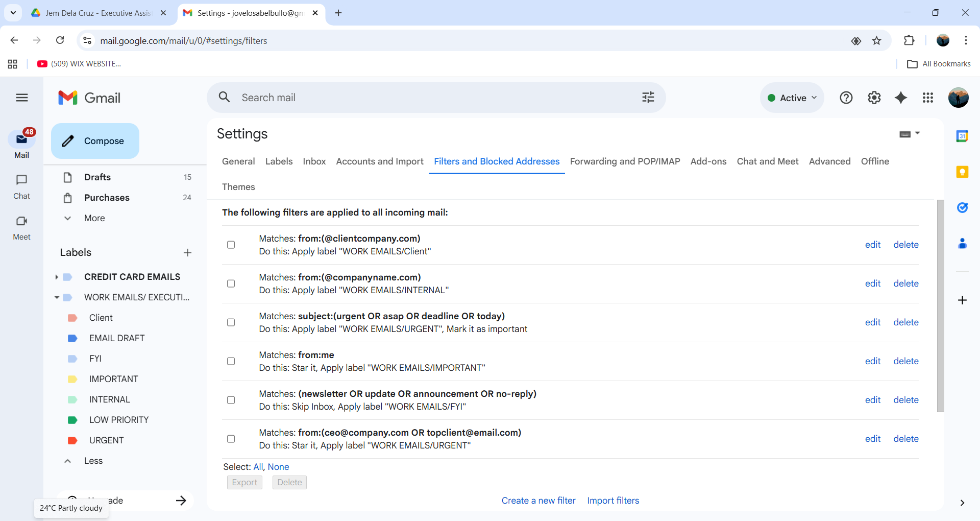Switch to Labels settings tab
This screenshot has width=980, height=521.
click(279, 161)
